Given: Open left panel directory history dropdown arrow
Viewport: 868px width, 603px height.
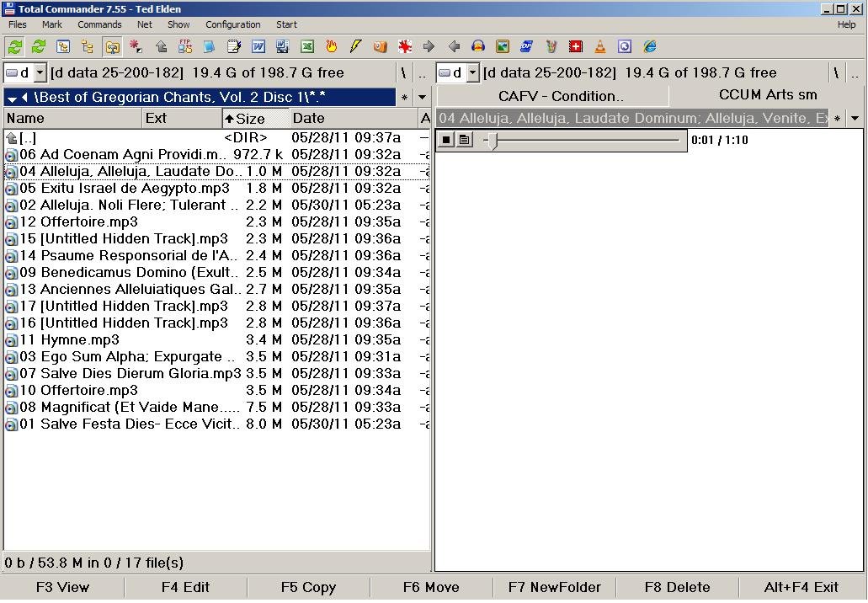Looking at the screenshot, I should point(423,98).
